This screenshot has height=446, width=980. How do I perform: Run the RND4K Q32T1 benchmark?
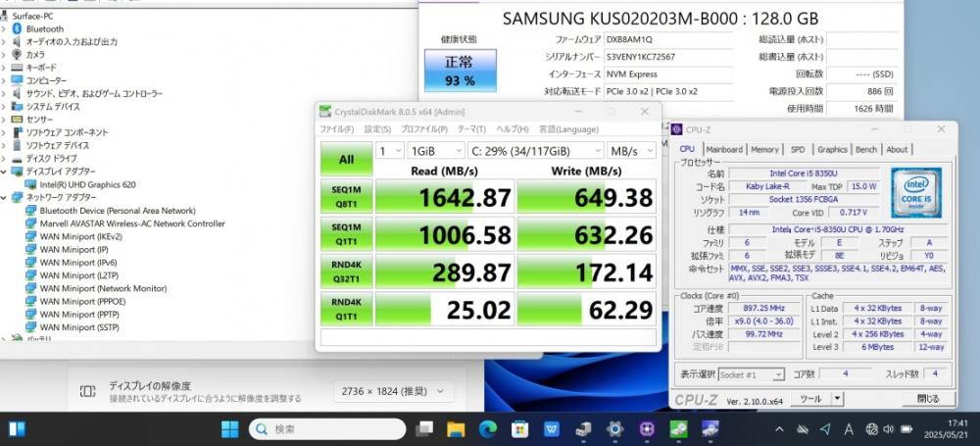pyautogui.click(x=346, y=272)
